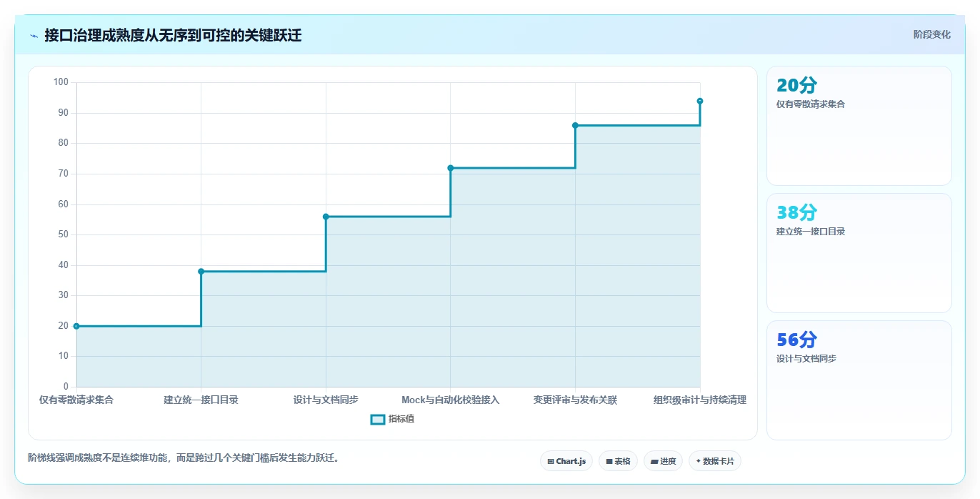Click the 进度 tag chip
Viewport: 980px width, 499px height.
pyautogui.click(x=663, y=461)
